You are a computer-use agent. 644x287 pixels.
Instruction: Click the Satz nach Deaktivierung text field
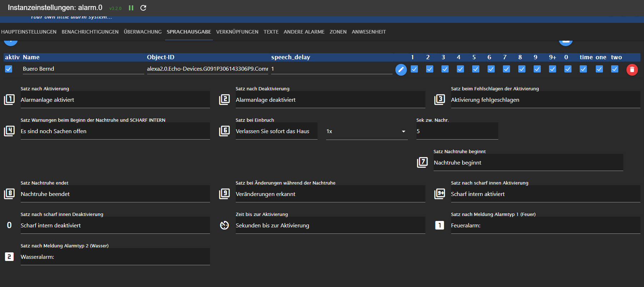[x=330, y=100]
